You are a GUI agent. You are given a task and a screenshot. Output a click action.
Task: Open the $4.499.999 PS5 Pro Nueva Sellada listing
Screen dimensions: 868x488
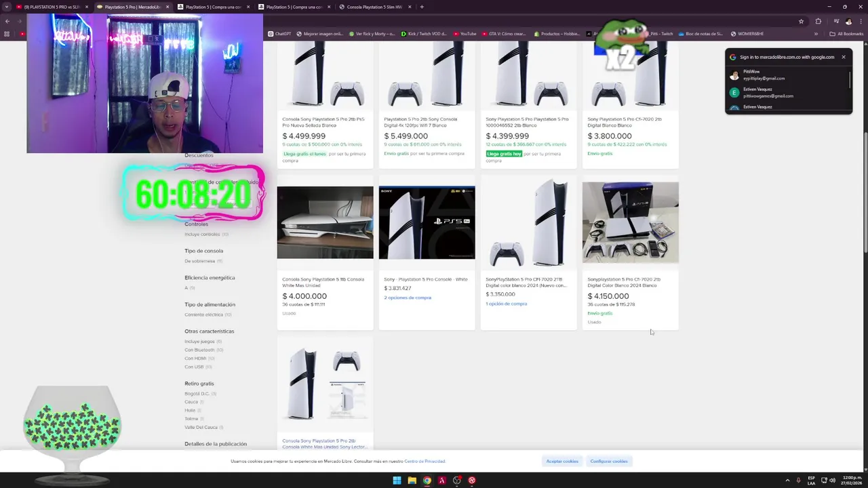(323, 122)
